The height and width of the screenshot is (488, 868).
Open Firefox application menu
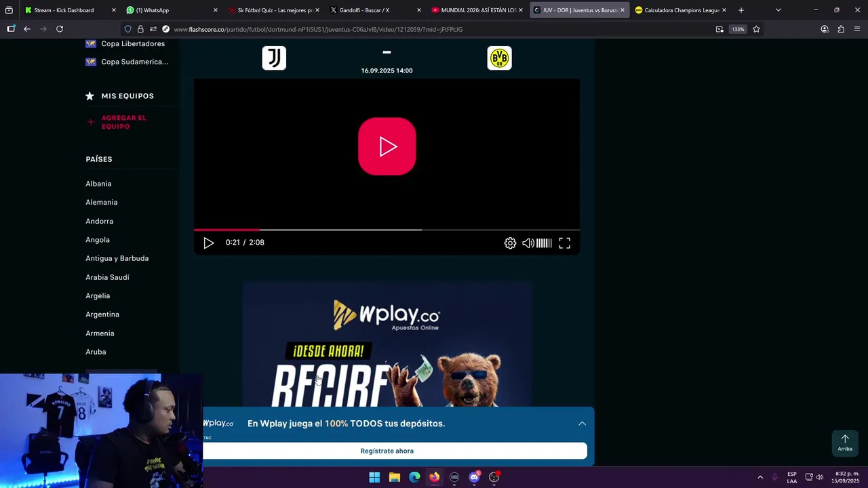(857, 29)
